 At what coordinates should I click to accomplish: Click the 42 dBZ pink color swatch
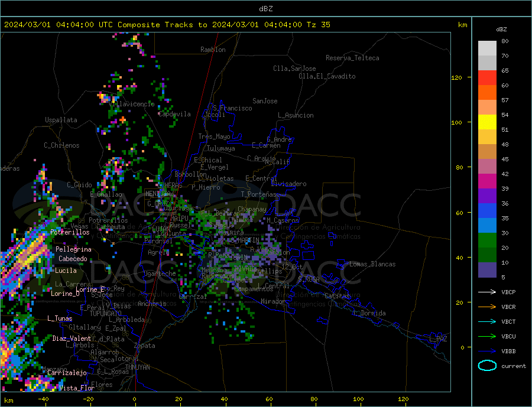[487, 167]
